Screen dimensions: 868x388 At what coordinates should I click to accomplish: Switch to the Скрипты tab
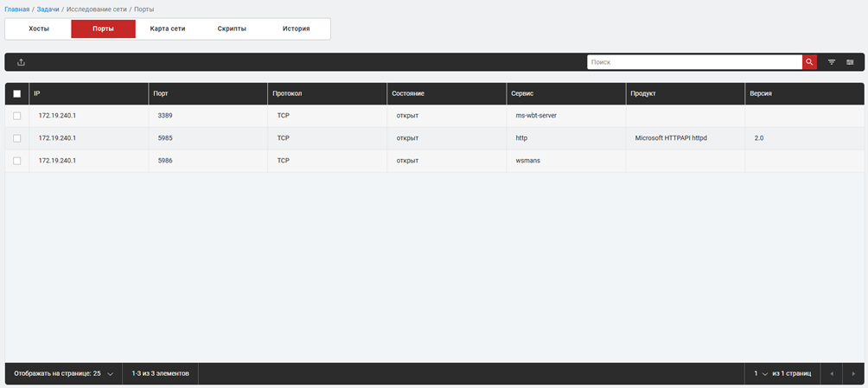[x=232, y=29]
